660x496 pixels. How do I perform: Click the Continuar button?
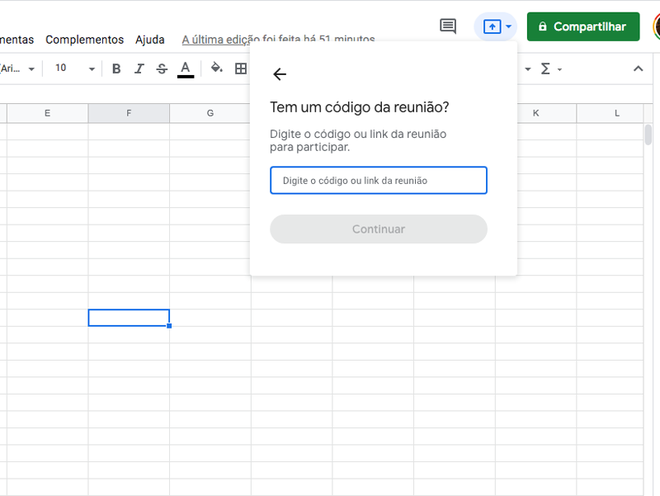(x=378, y=229)
